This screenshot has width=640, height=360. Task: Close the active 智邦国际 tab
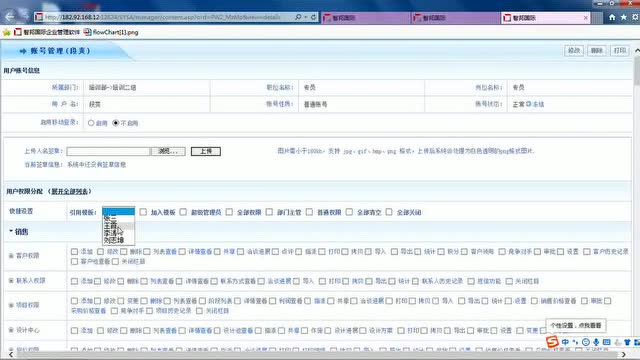tap(586, 18)
